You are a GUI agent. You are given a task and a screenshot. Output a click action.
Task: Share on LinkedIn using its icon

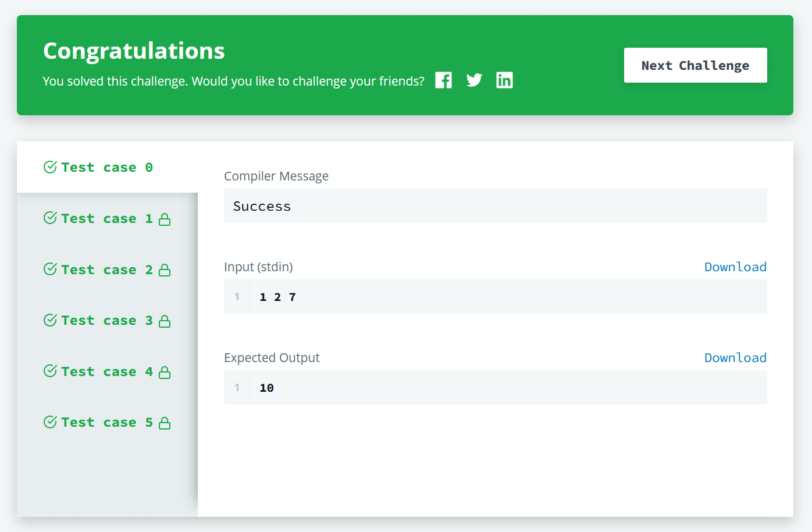pos(504,80)
